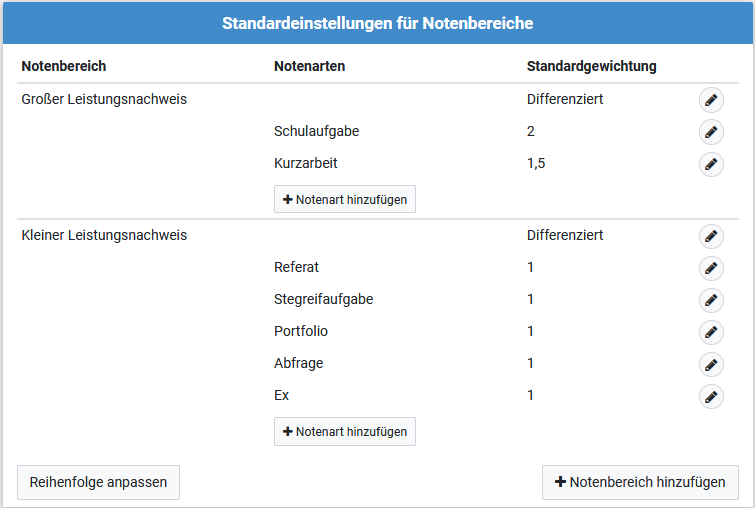This screenshot has width=755, height=508.
Task: Add Notenart under Kleiner Leistungsnachweis
Action: [x=345, y=431]
